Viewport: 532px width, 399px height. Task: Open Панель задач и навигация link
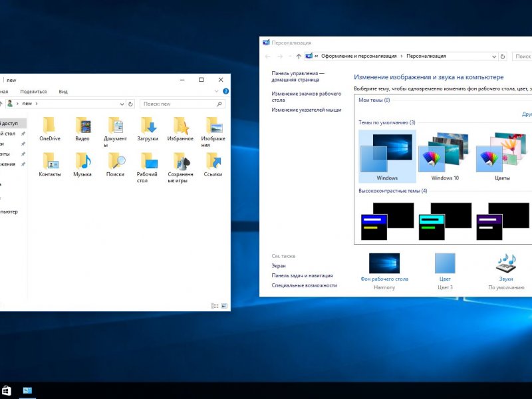[x=302, y=275]
